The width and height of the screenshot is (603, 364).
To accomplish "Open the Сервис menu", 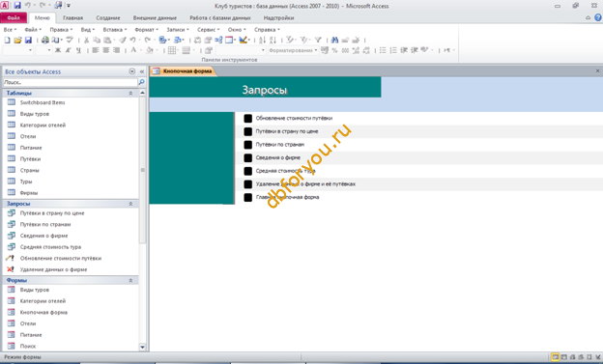I will pyautogui.click(x=208, y=30).
